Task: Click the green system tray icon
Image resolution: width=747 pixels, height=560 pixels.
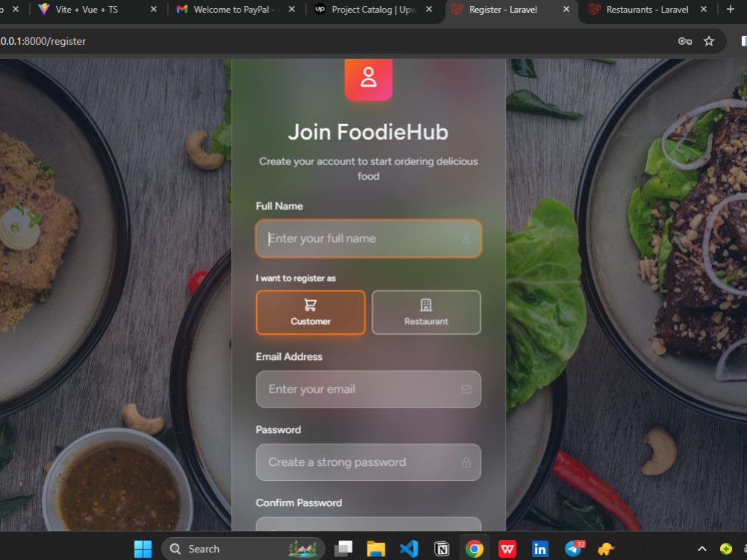Action: point(725,549)
